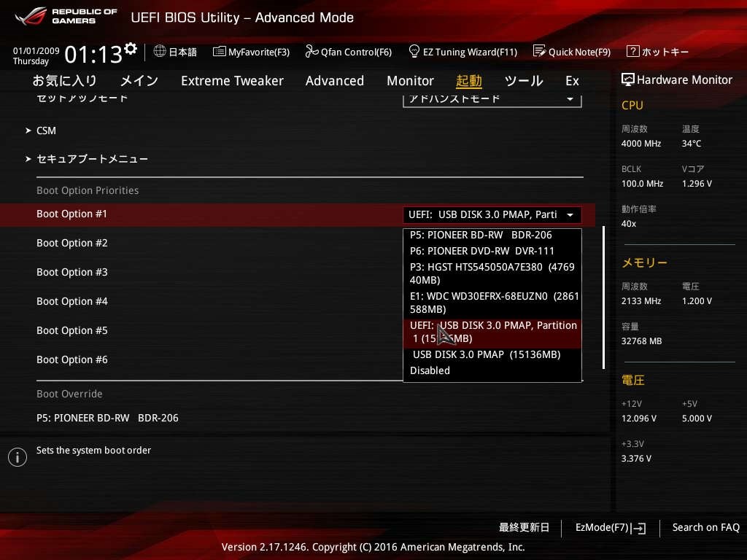The width and height of the screenshot is (747, 560).
Task: Switch to the Extreme Tweaker tab
Action: click(232, 81)
